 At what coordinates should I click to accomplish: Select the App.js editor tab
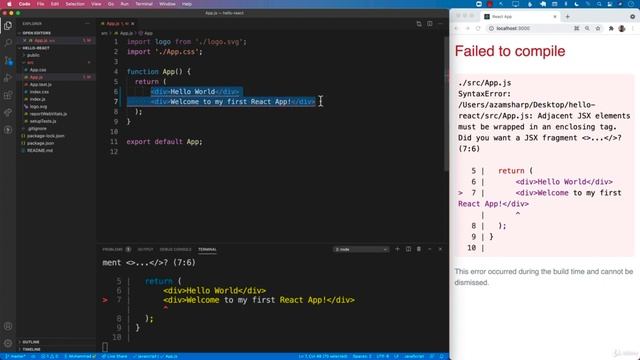(x=118, y=24)
